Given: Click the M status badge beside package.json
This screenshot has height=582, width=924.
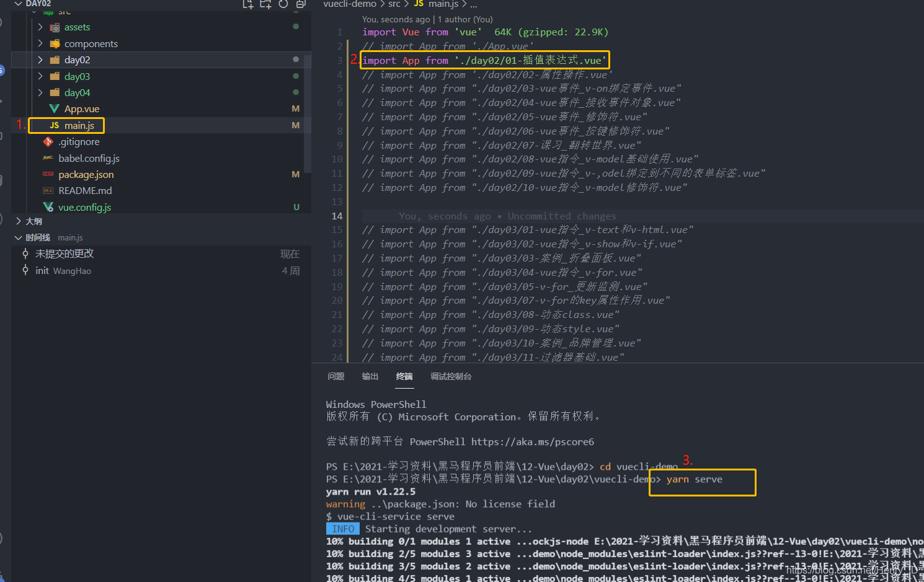Looking at the screenshot, I should pos(296,175).
